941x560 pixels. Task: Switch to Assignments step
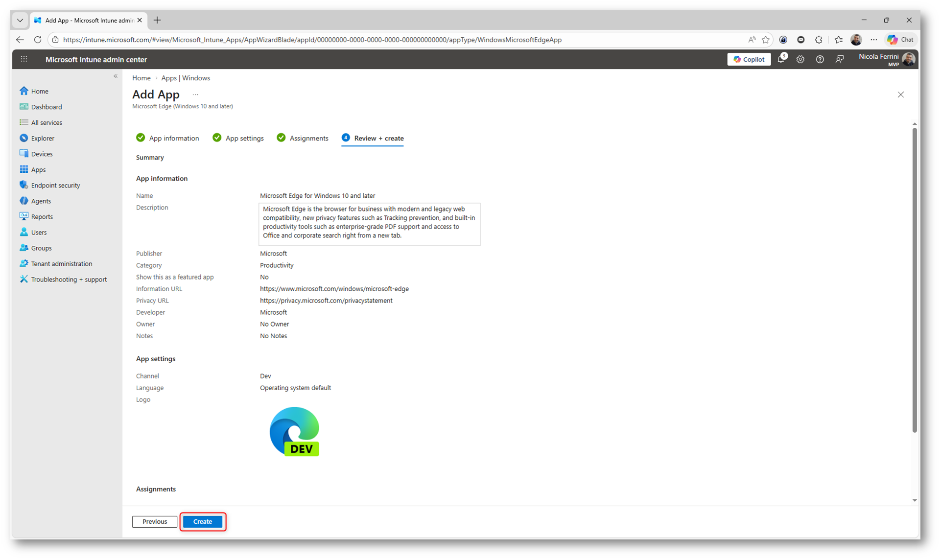(308, 138)
